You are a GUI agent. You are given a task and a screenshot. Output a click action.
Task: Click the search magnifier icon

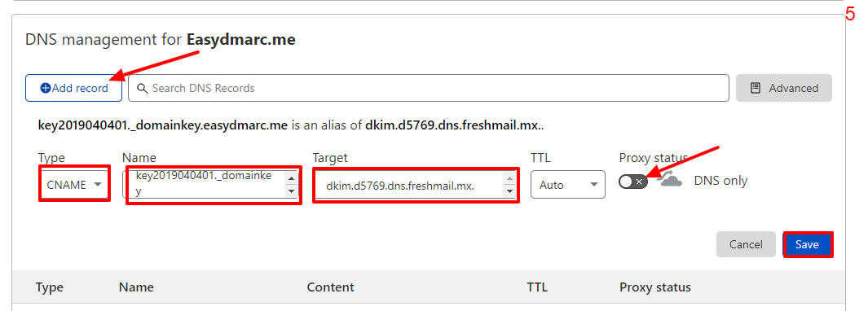[x=143, y=89]
